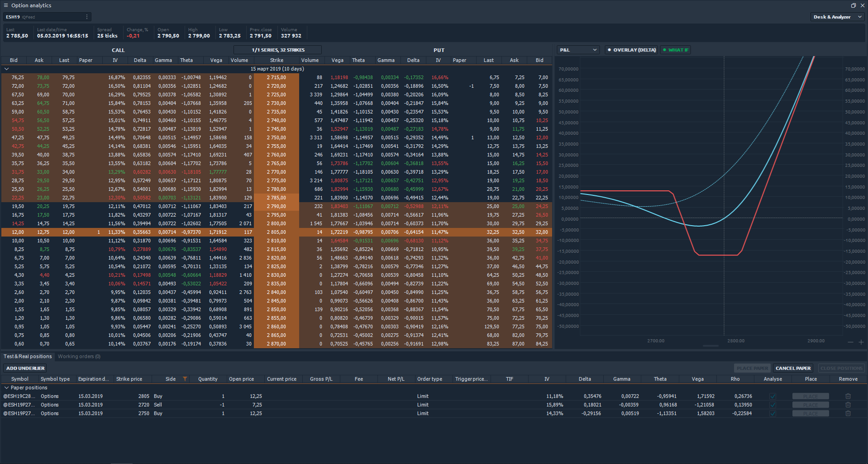This screenshot has height=464, width=868.
Task: Zoom out the P&L chart with minus
Action: (x=850, y=342)
